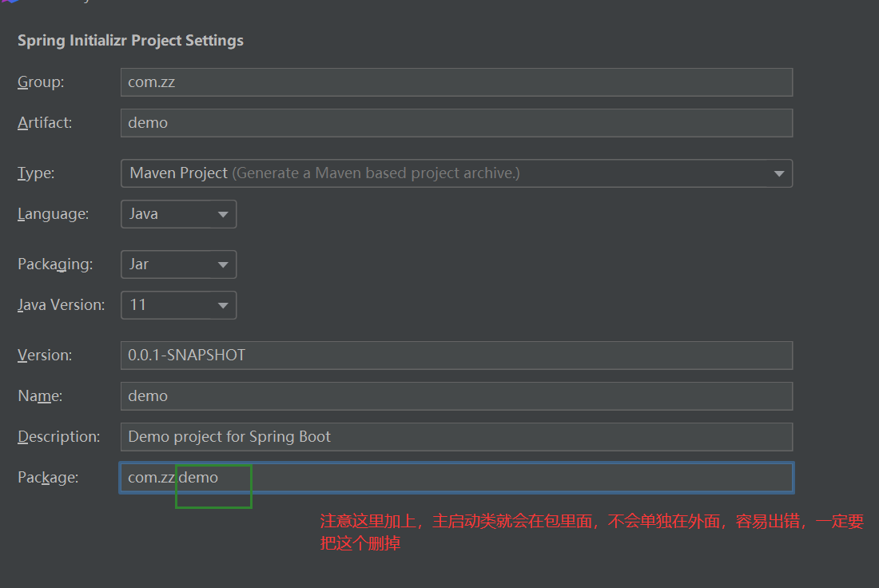Click the Description label
The image size is (879, 588).
(x=59, y=437)
